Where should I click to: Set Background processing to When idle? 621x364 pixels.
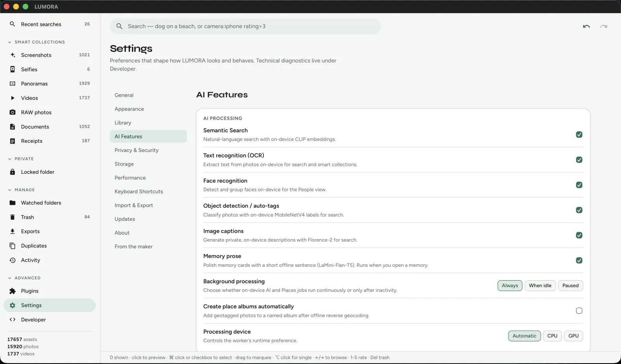click(540, 286)
